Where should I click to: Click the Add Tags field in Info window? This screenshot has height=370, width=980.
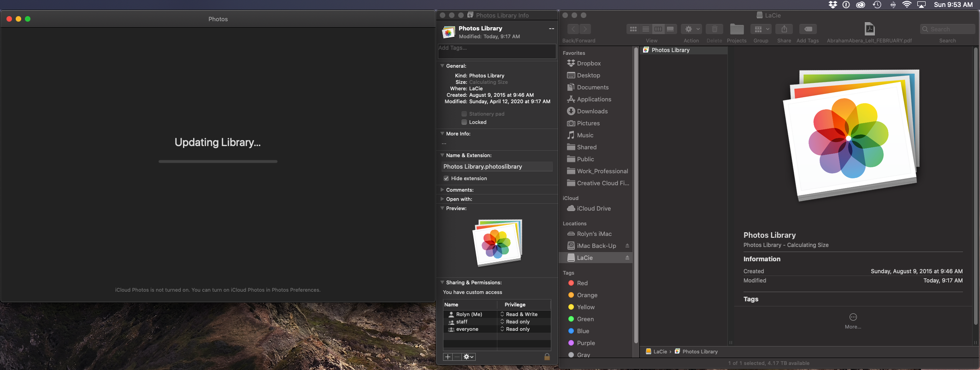(497, 51)
